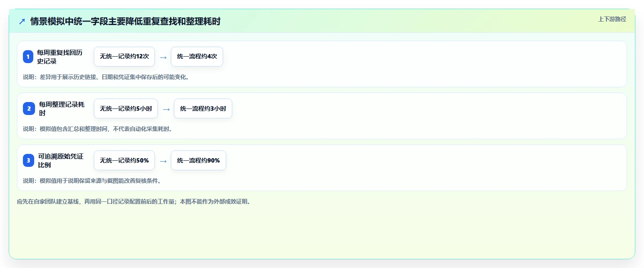Click the 上下游路径 label in the header
Image resolution: width=644 pixels, height=268 pixels.
(x=612, y=19)
